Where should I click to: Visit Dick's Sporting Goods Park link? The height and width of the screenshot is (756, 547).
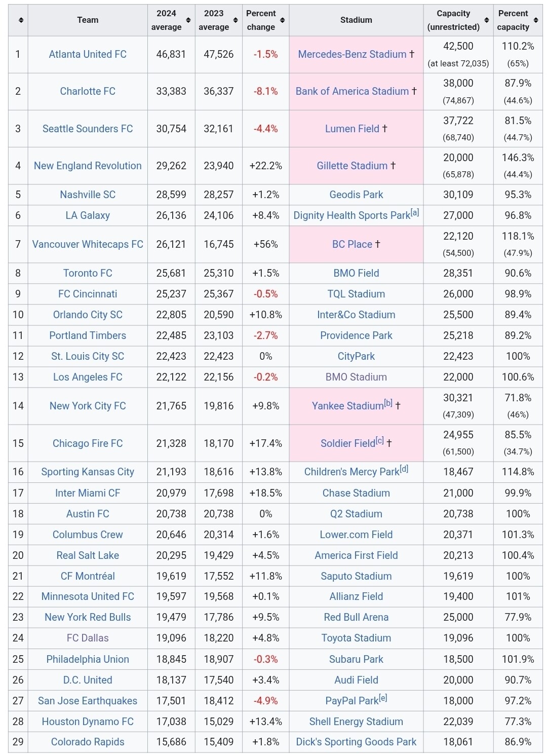click(x=356, y=742)
